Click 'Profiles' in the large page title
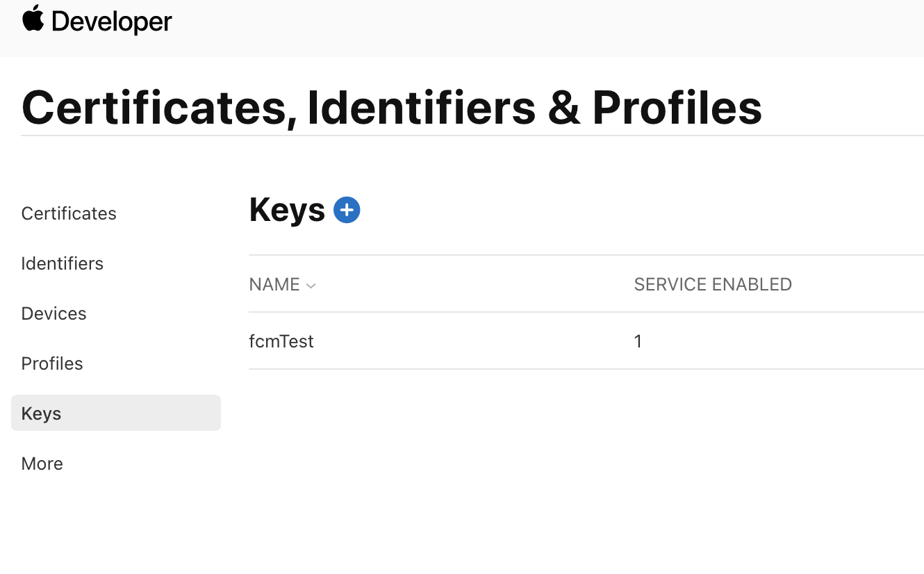The height and width of the screenshot is (574, 924). (x=677, y=108)
